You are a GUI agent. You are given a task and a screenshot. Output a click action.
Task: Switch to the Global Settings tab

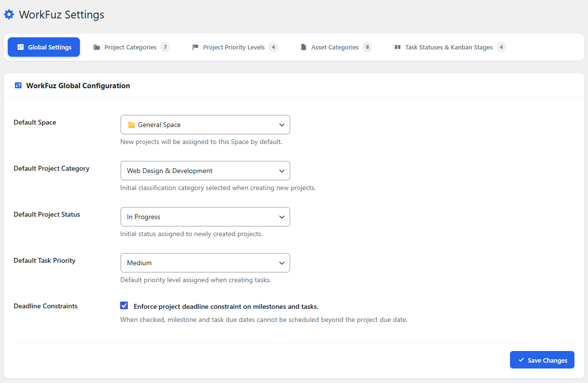point(44,47)
